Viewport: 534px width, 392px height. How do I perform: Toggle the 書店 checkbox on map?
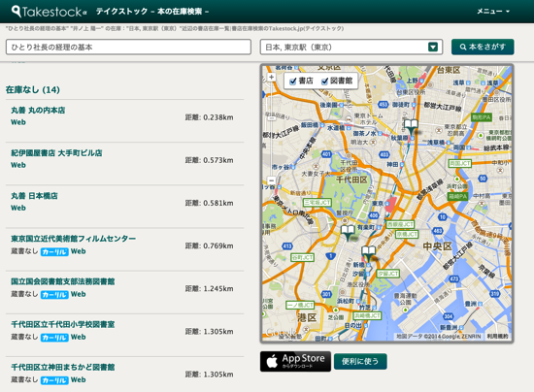(292, 81)
